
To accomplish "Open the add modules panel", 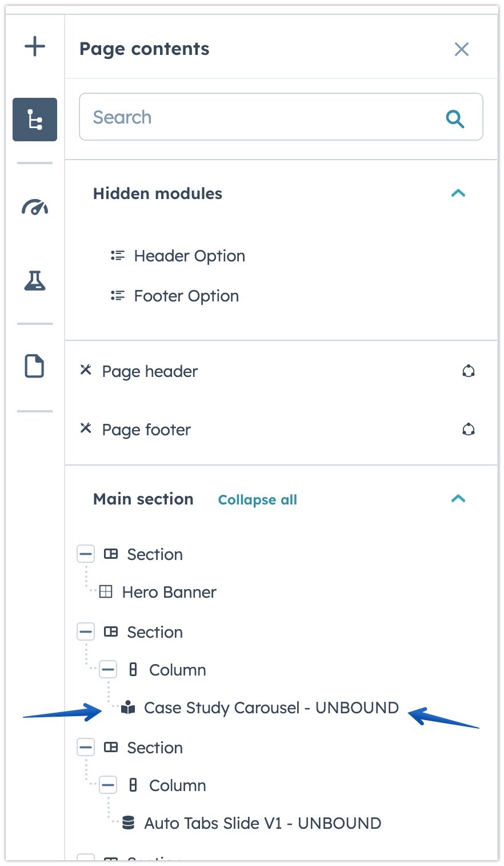I will pyautogui.click(x=34, y=46).
